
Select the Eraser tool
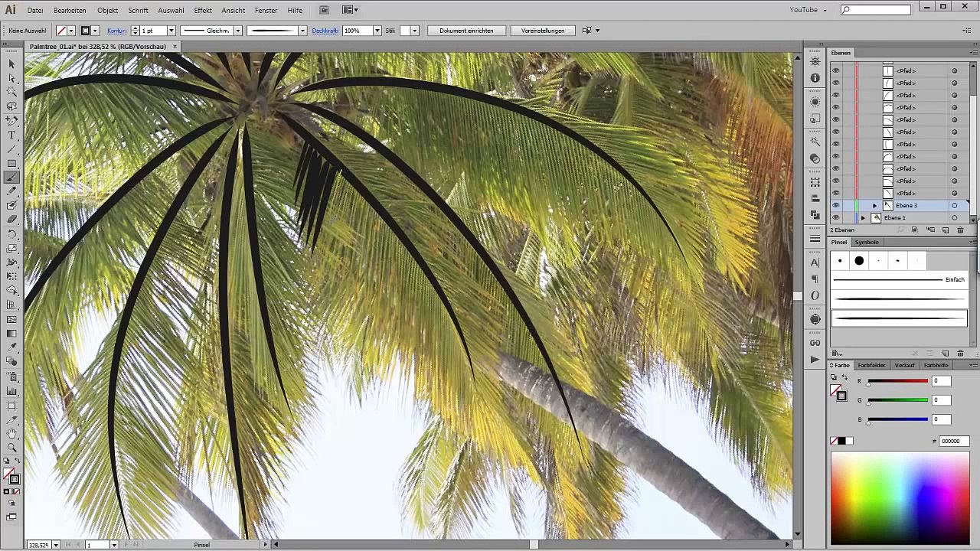coord(11,220)
